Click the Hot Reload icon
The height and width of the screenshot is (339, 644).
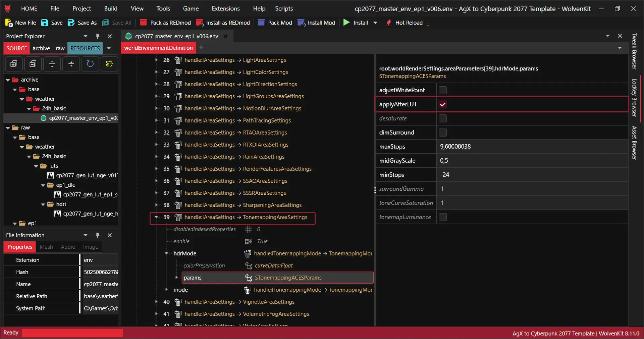point(389,23)
